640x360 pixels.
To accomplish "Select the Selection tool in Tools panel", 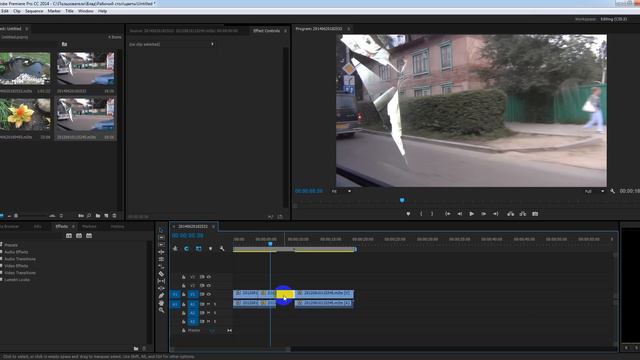I will (161, 230).
